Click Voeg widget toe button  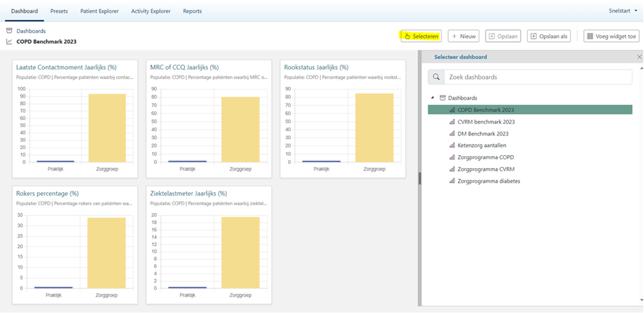[x=611, y=36]
